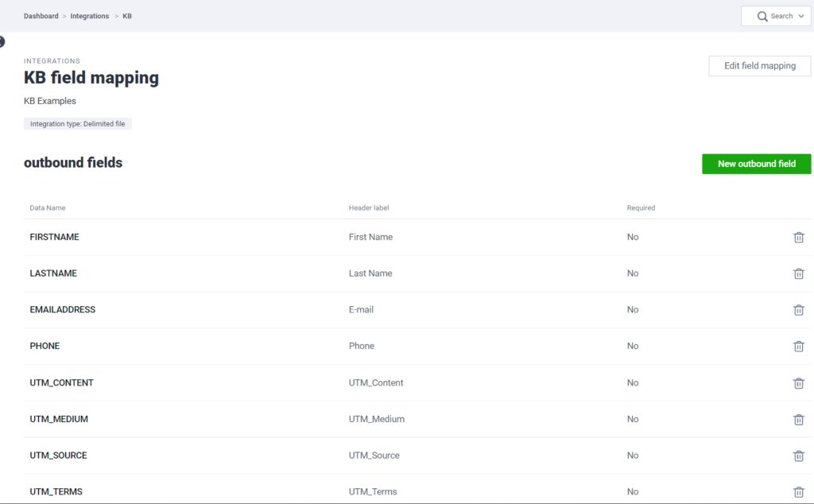Click the Required column header
The image size is (814, 504).
(641, 208)
